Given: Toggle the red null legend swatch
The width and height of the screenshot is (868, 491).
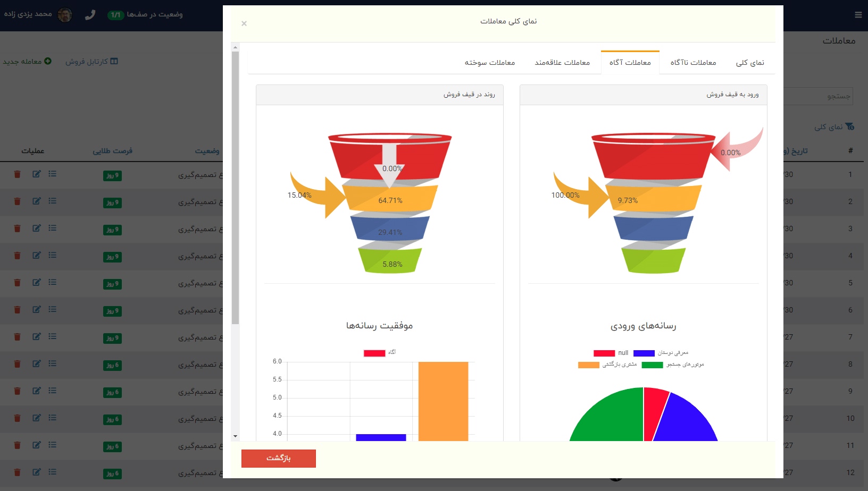Looking at the screenshot, I should click(x=604, y=353).
